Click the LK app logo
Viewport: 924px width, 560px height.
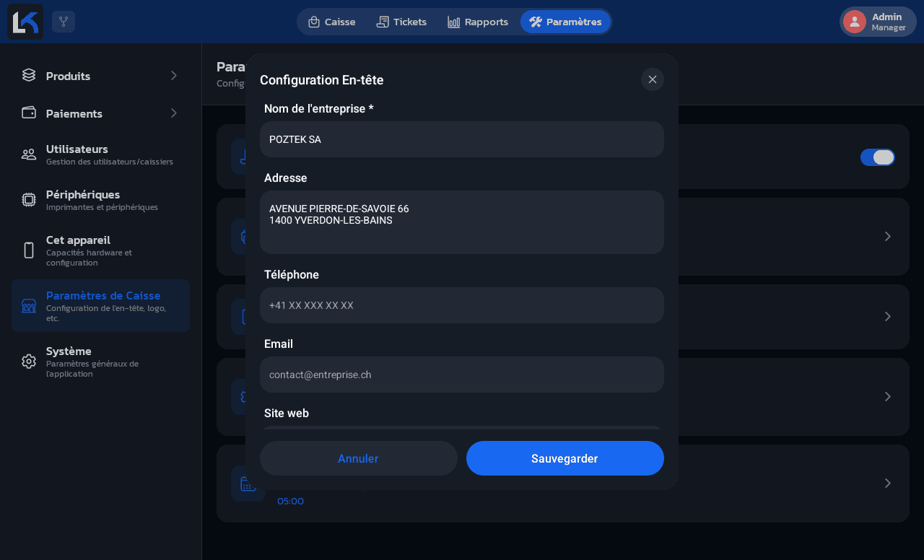click(25, 22)
